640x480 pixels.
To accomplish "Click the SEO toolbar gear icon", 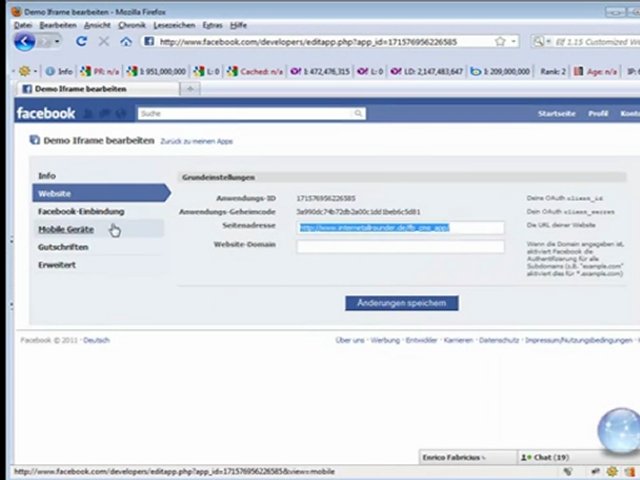I will [24, 71].
